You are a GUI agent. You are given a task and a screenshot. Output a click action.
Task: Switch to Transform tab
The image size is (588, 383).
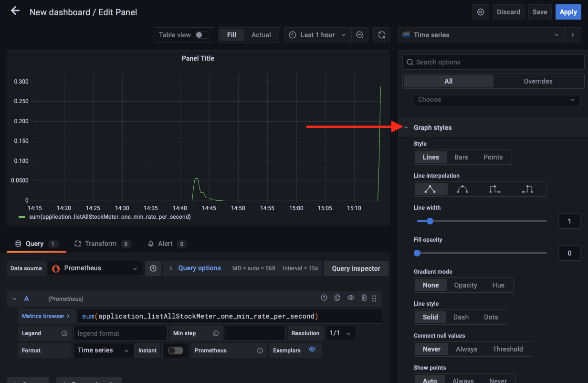coord(103,244)
